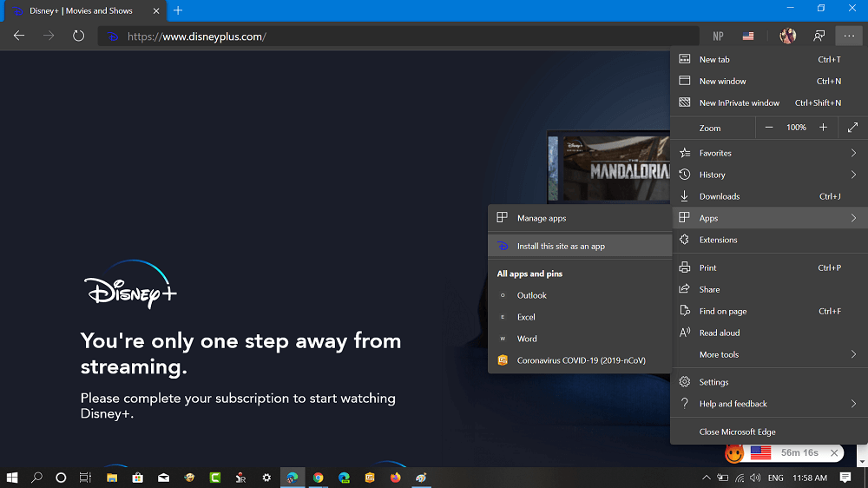Select Close Microsoft Edge

[769, 432]
